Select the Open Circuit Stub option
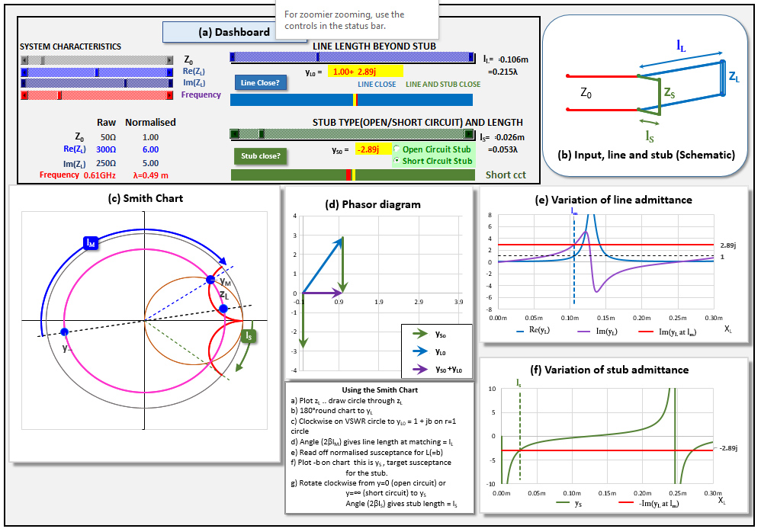This screenshot has height=532, width=761. coord(397,150)
